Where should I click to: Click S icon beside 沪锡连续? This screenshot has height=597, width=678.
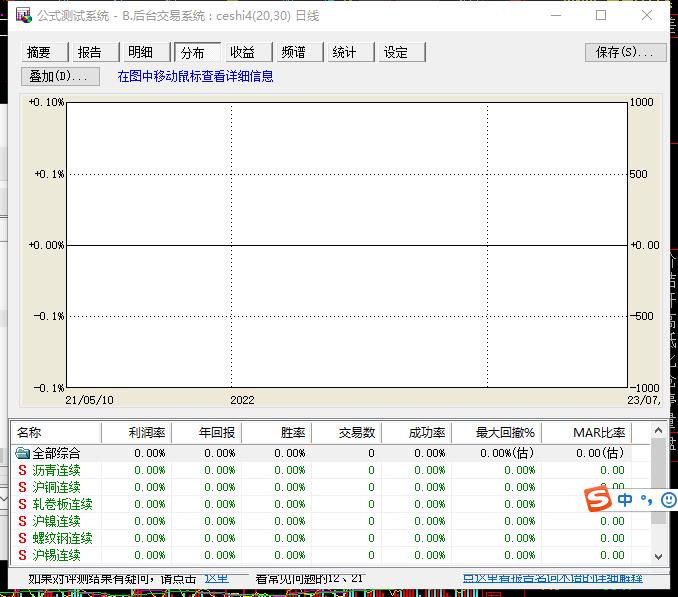coord(22,555)
